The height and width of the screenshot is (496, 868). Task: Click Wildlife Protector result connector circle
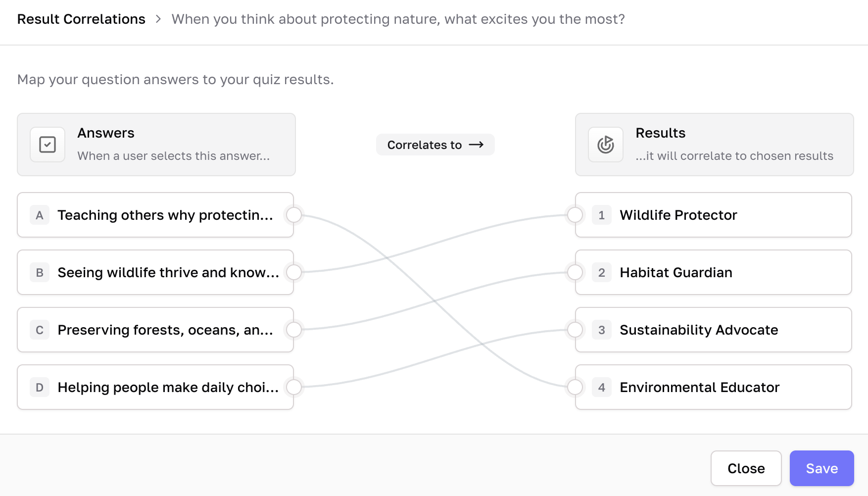[575, 215]
